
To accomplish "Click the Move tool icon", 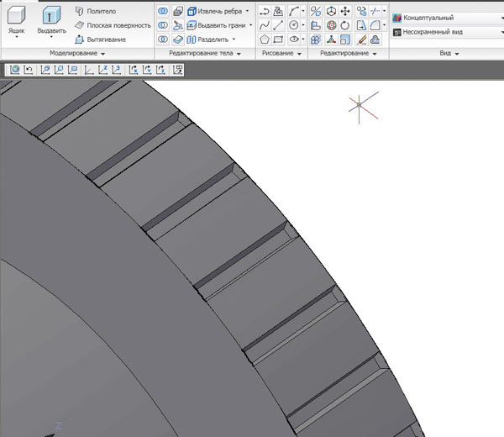I will click(x=345, y=11).
